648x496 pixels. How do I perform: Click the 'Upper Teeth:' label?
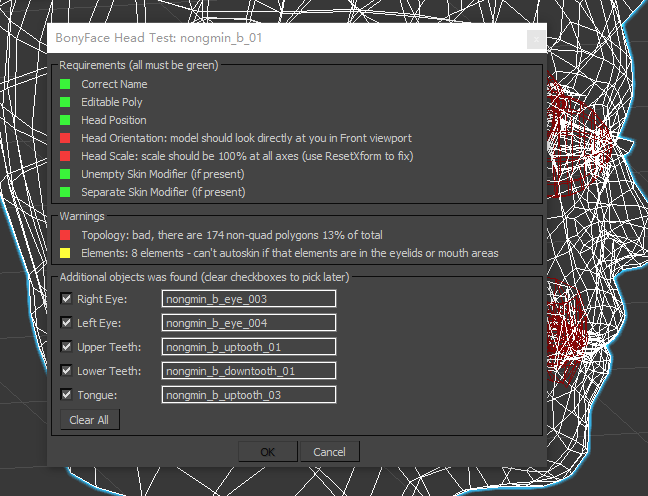click(109, 347)
